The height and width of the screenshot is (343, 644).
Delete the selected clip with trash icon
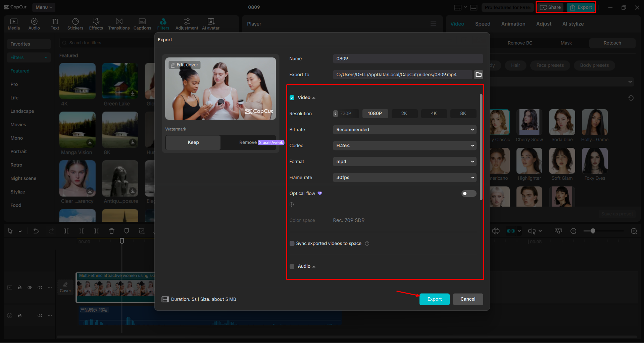pyautogui.click(x=111, y=231)
